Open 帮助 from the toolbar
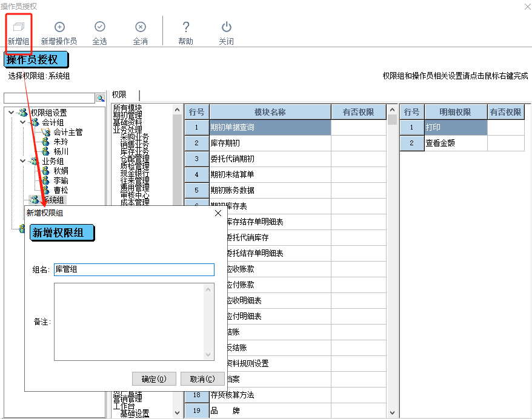This screenshot has width=532, height=419. click(185, 33)
